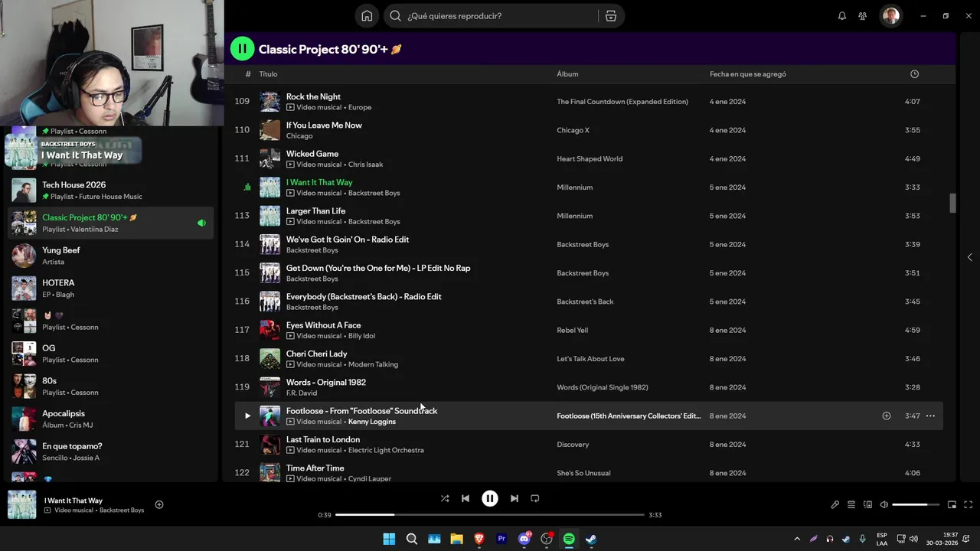Open the Browse icon in the search bar
980x551 pixels.
tap(610, 16)
